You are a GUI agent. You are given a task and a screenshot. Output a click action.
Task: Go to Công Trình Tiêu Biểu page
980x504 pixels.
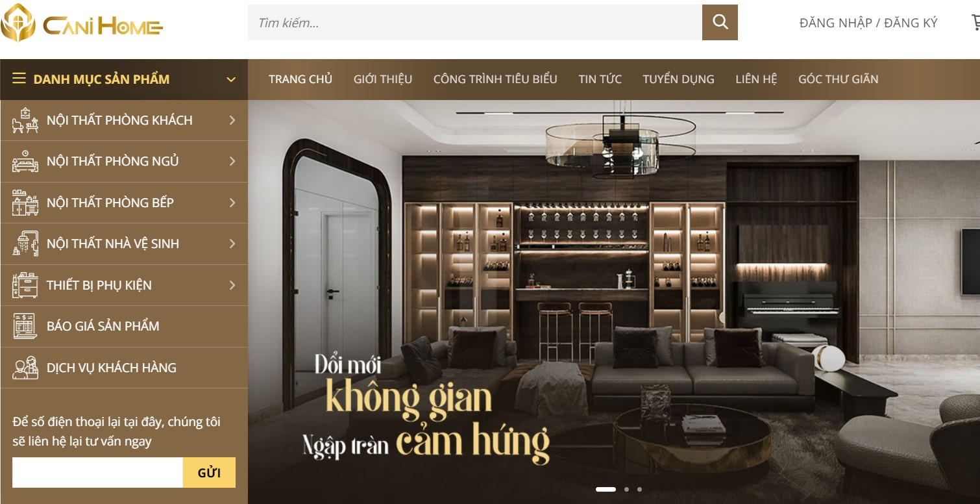point(495,79)
